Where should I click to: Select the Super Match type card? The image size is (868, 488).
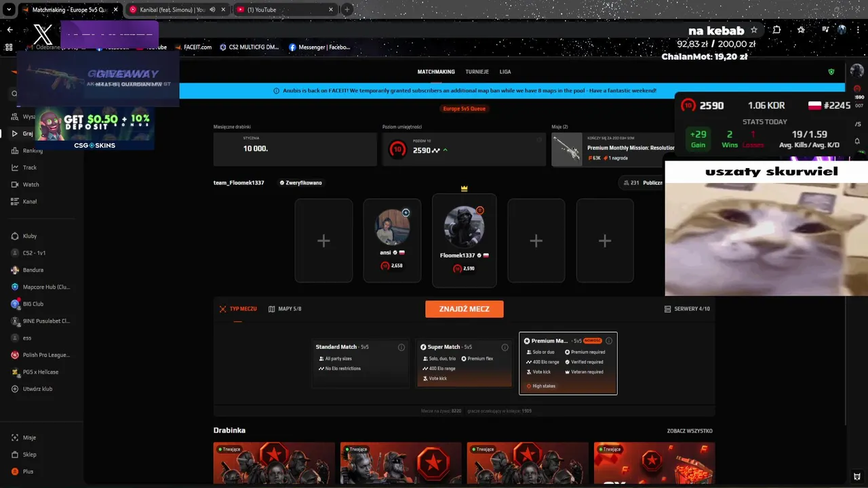[x=465, y=363]
